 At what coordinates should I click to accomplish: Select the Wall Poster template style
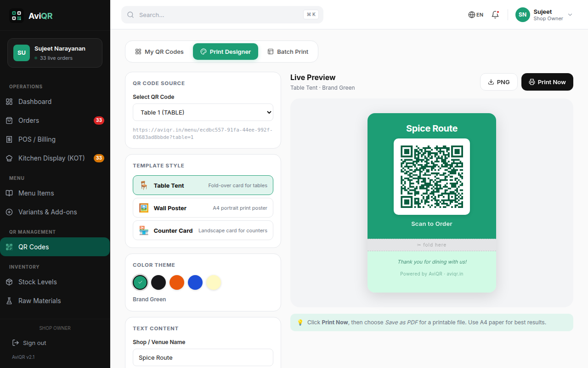[x=203, y=208]
